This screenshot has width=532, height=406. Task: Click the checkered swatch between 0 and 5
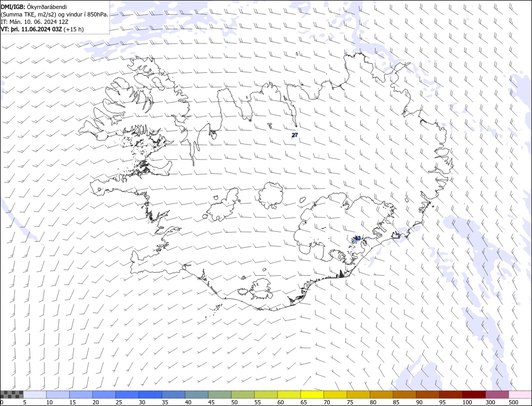click(12, 394)
